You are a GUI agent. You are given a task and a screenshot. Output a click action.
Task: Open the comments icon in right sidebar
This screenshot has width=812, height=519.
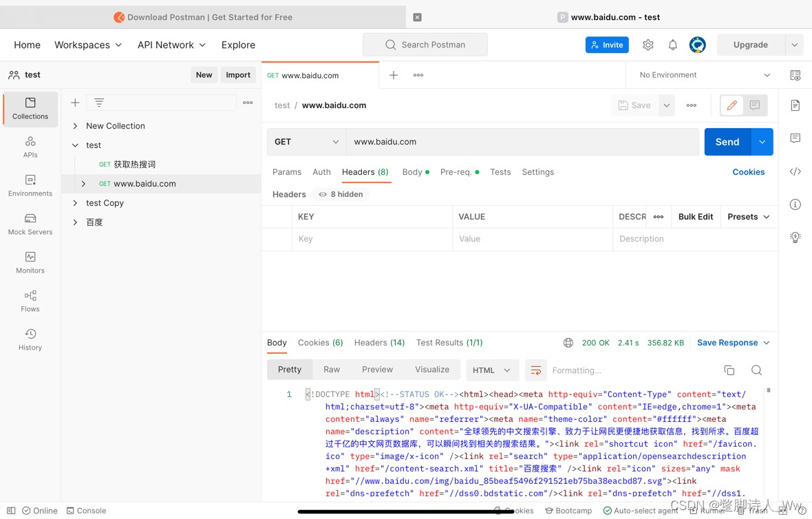[x=795, y=138]
